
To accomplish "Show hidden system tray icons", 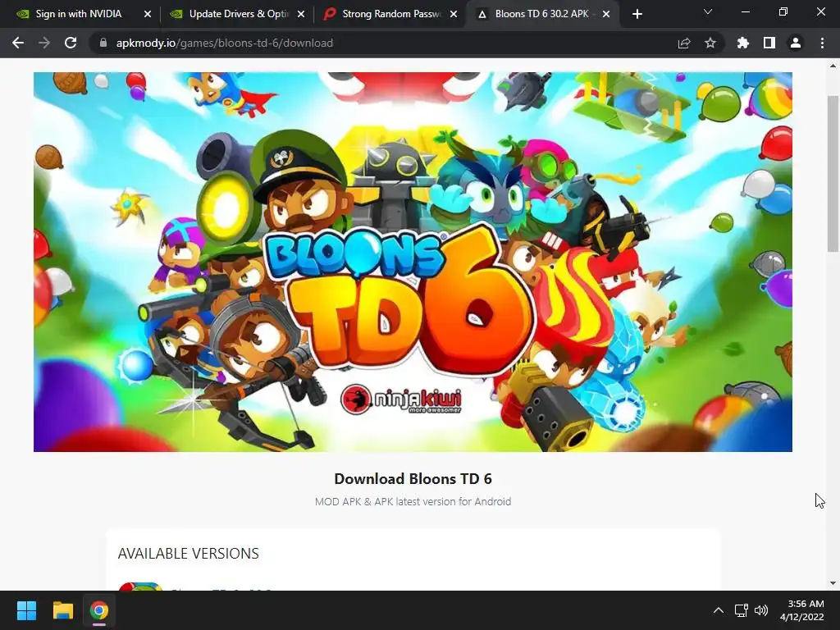I will click(719, 610).
